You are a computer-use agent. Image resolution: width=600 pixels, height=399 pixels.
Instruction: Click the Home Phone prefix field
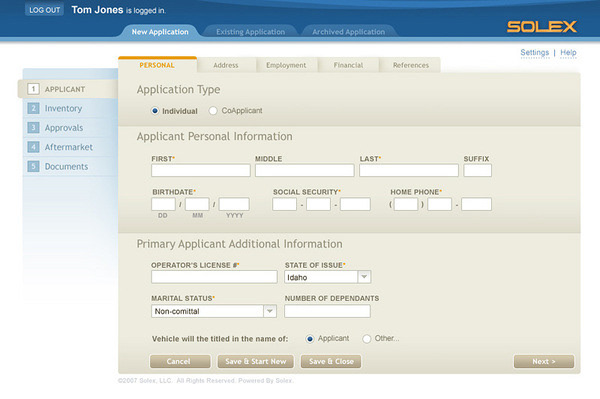[x=439, y=204]
